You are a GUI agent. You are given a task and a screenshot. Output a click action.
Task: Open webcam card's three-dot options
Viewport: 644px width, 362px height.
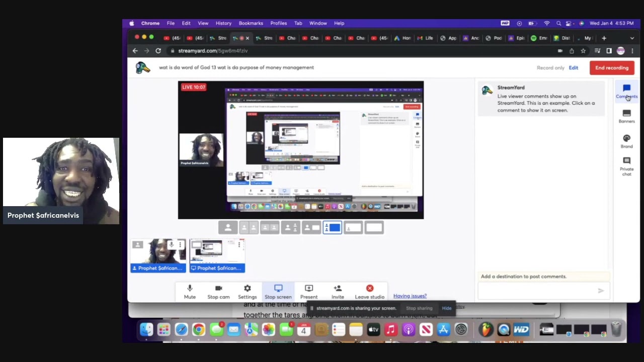coord(180,245)
